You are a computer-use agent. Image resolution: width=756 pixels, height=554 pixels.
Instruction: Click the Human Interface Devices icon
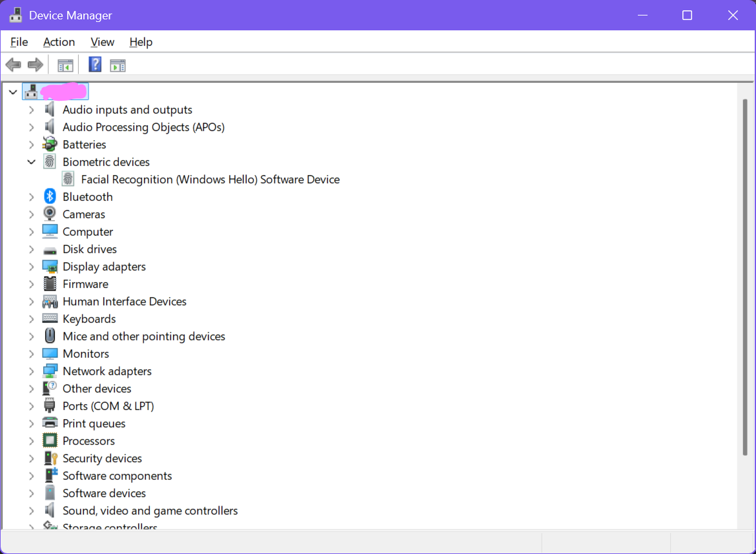tap(50, 302)
